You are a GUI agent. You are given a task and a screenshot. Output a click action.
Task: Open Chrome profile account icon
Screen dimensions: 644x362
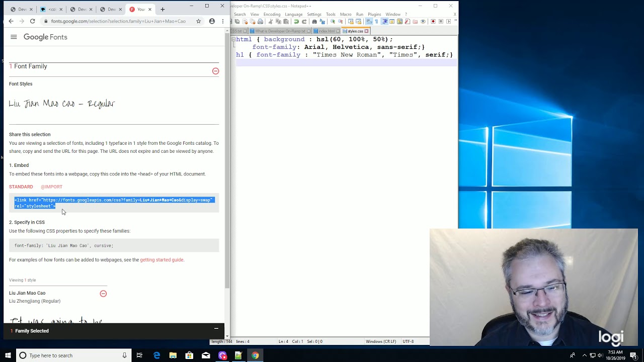tap(212, 21)
